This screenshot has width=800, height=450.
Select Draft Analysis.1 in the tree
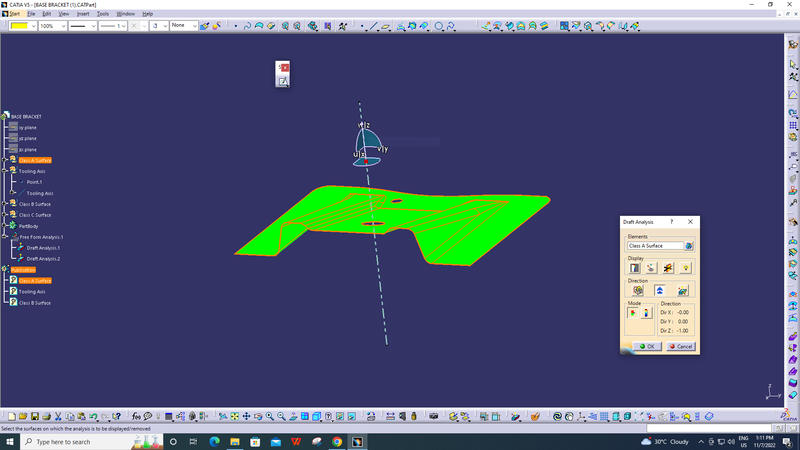43,247
